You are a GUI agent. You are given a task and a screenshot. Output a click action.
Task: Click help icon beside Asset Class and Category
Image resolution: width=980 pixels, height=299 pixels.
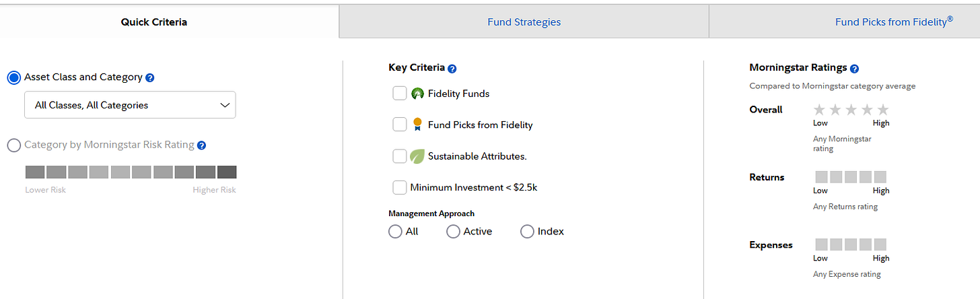click(x=150, y=77)
